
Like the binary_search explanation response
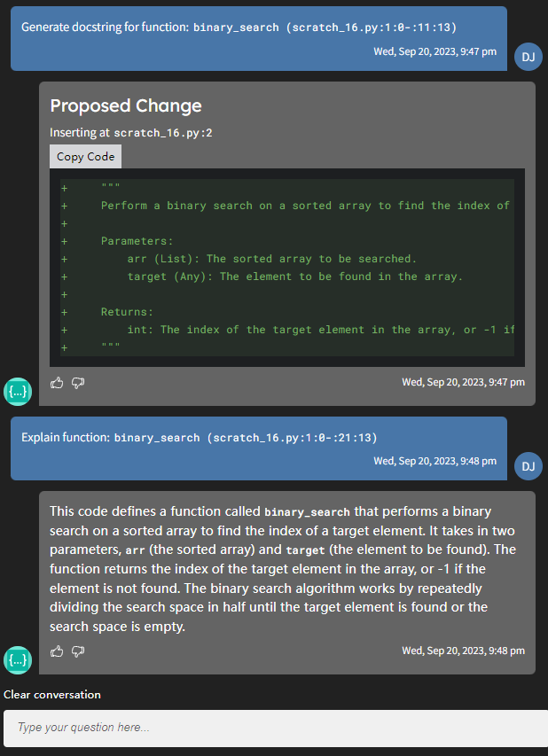(57, 651)
